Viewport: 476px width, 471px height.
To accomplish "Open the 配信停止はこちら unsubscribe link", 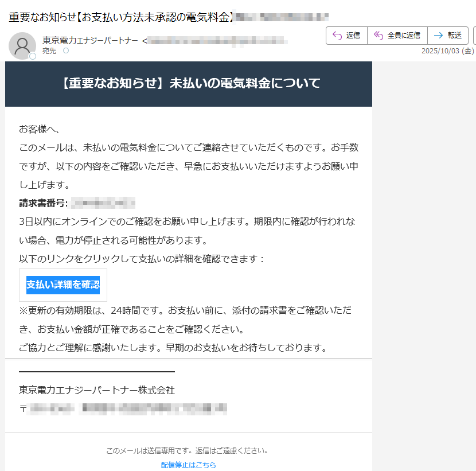I will 189,464.
